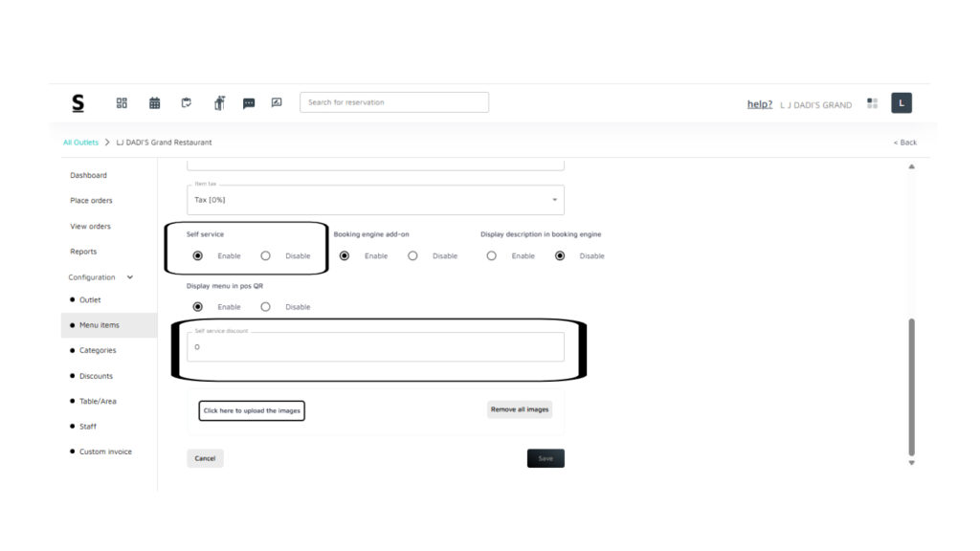Select Disable for Self service
The image size is (980, 551).
[x=266, y=256]
